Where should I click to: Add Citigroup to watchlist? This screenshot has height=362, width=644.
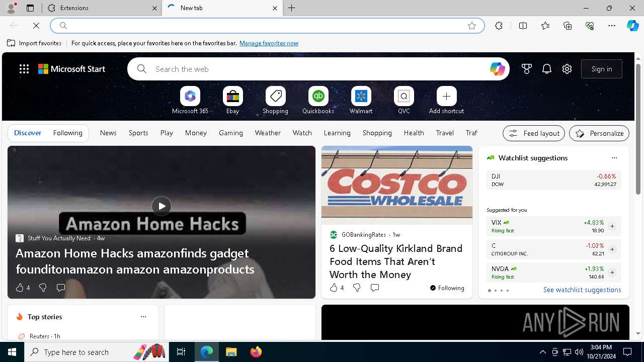click(x=612, y=249)
